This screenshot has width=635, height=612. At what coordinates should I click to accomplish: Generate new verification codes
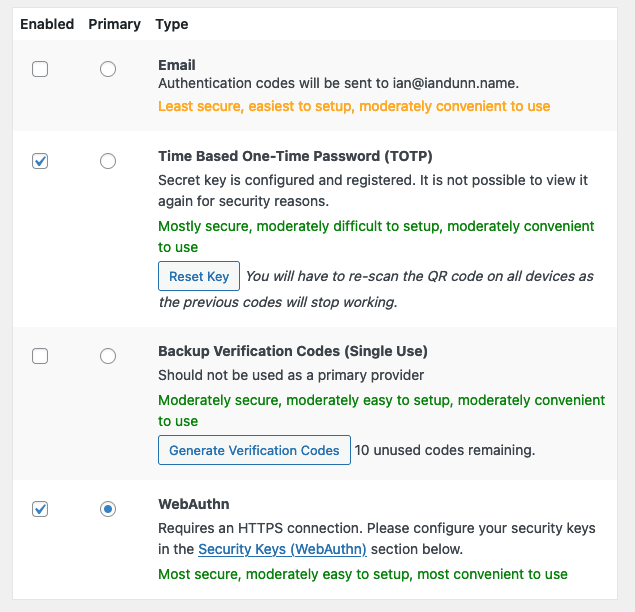254,450
